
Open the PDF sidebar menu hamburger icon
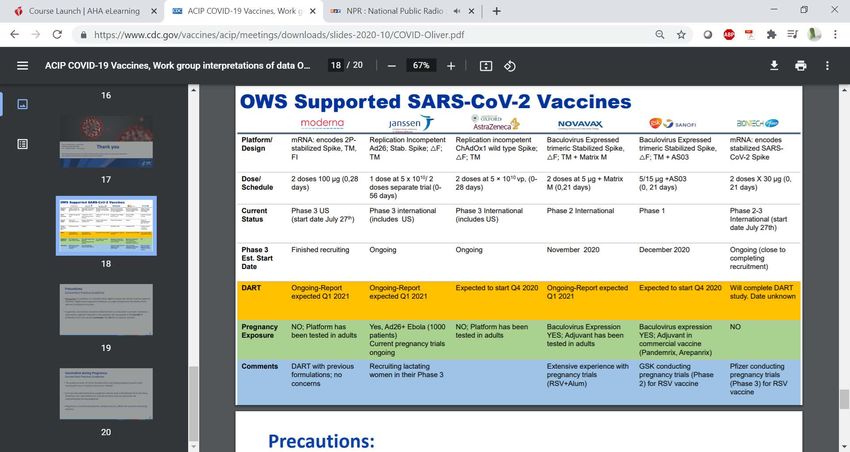pos(22,66)
